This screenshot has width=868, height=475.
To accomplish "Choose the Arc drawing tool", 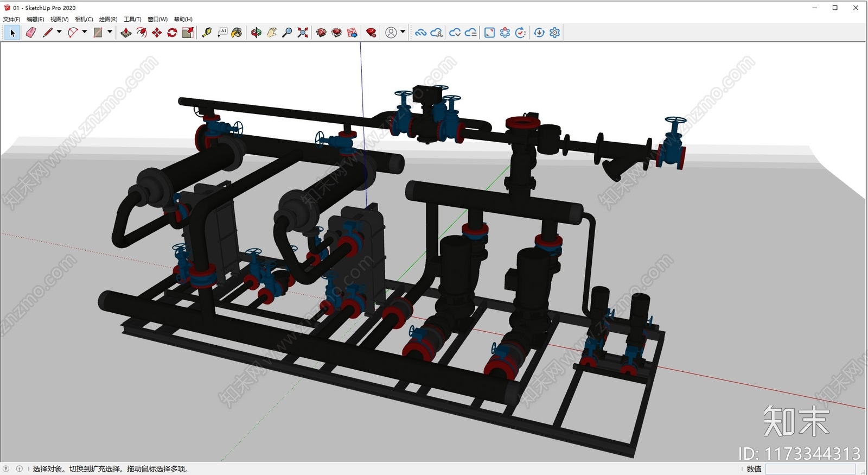I will 73,33.
